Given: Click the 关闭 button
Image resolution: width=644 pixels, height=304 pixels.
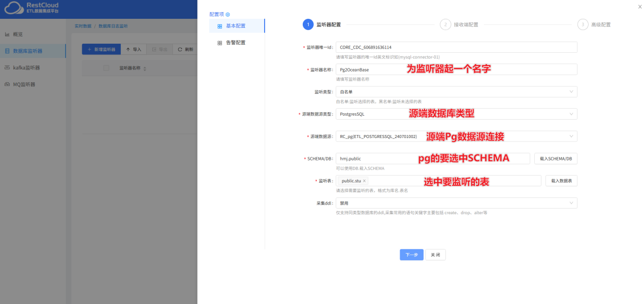Looking at the screenshot, I should [x=435, y=255].
